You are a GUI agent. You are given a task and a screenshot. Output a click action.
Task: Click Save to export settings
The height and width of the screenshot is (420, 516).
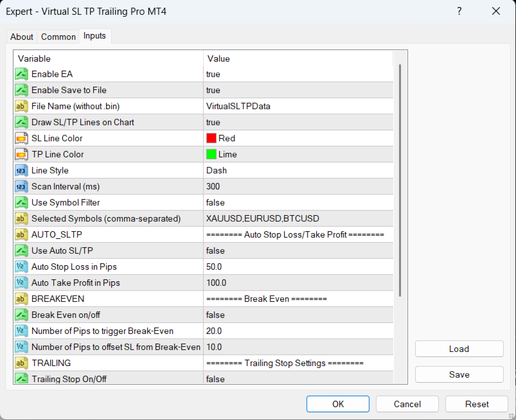click(459, 374)
